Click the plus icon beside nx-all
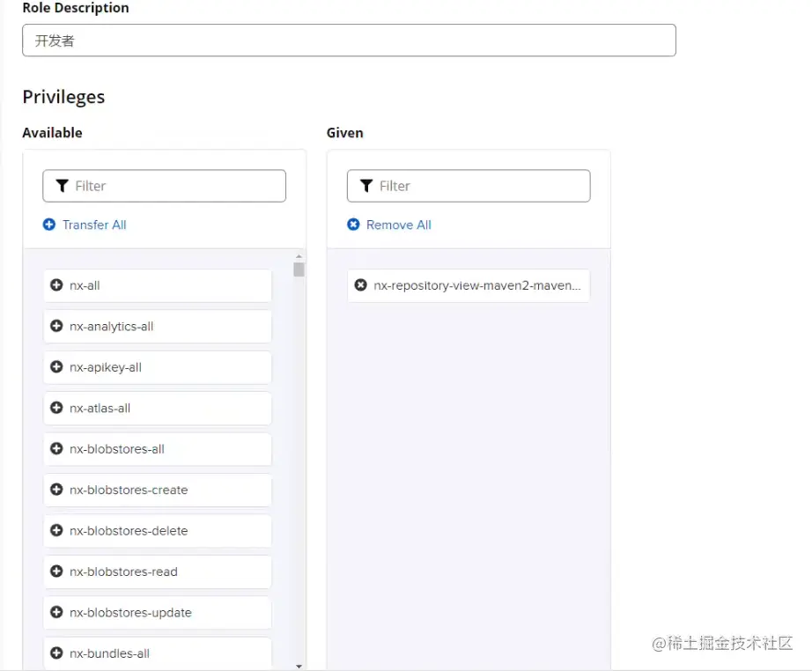 (x=56, y=285)
